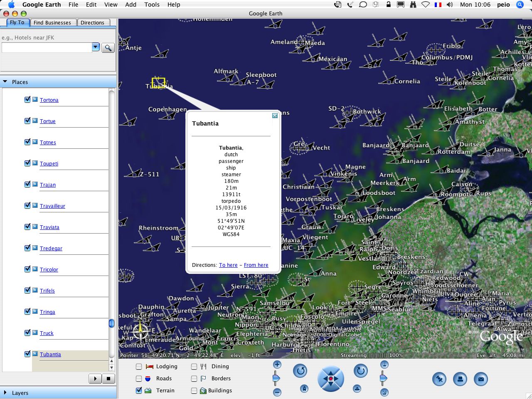Tilt view down with bottom arrow button

(x=384, y=392)
